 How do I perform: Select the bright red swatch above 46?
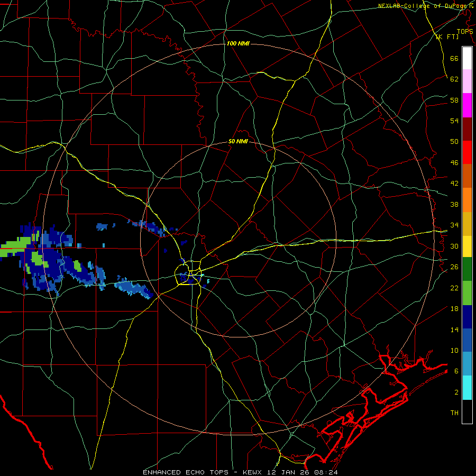[467, 152]
